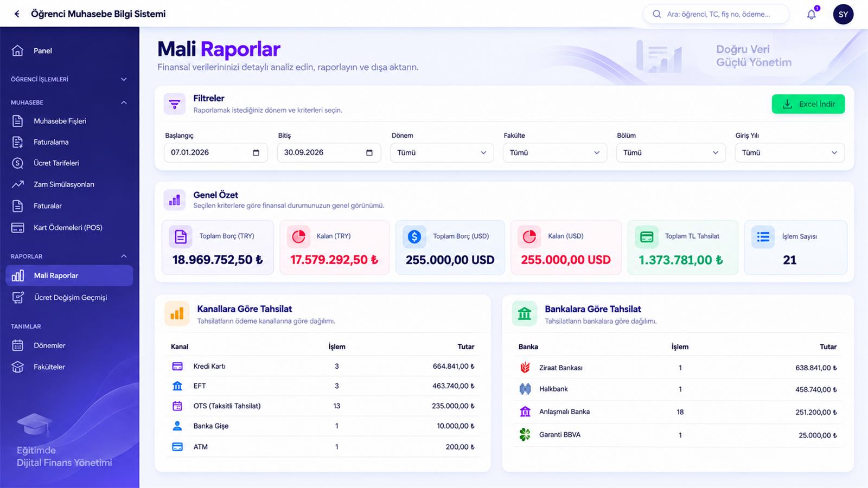
Task: Open the Giriş Yılı dropdown
Action: point(790,153)
